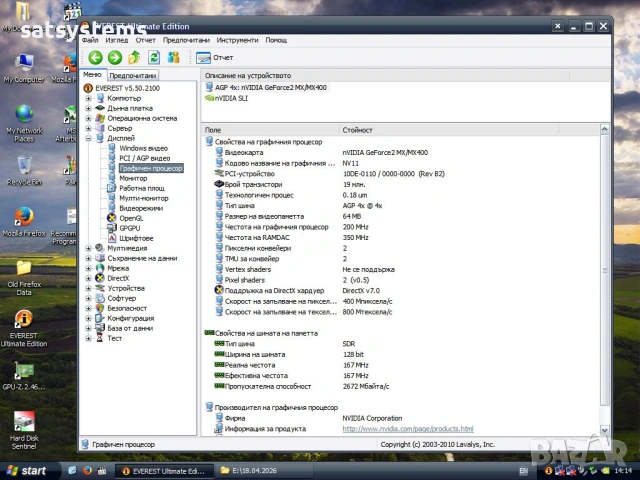The image size is (640, 480).
Task: Switch to the Предпочитани tab in sidebar
Action: [133, 76]
